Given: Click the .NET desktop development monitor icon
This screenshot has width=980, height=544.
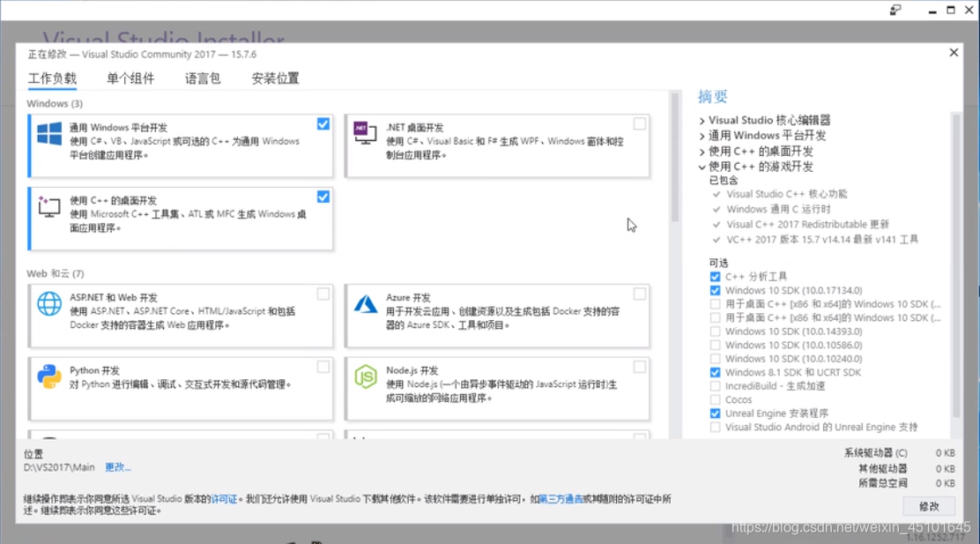Looking at the screenshot, I should coord(365,133).
